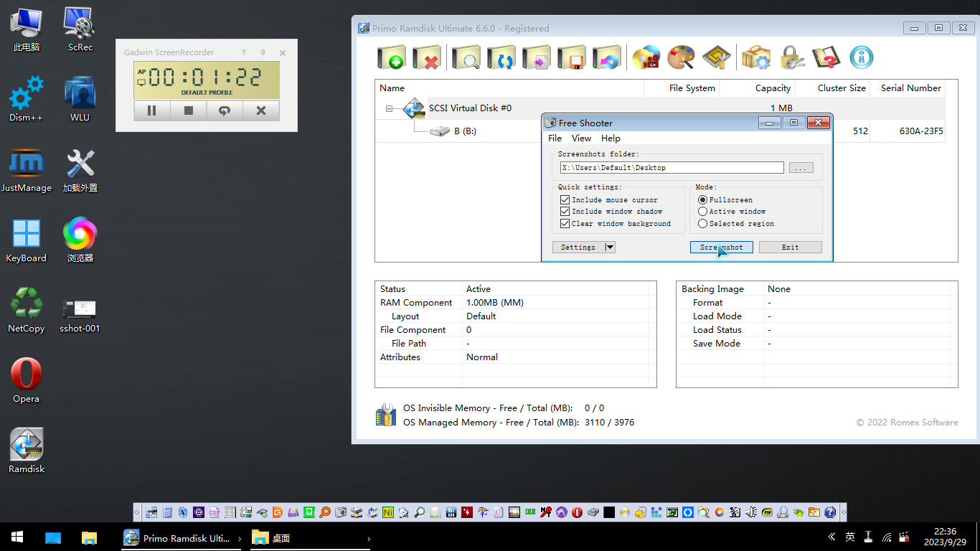Toggle Include window shadow checkbox
The height and width of the screenshot is (551, 980).
coord(565,212)
